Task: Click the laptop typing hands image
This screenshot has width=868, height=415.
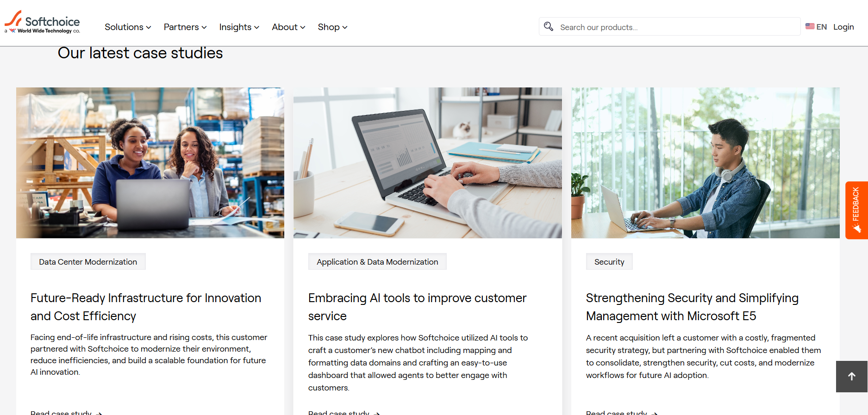Action: point(428,163)
